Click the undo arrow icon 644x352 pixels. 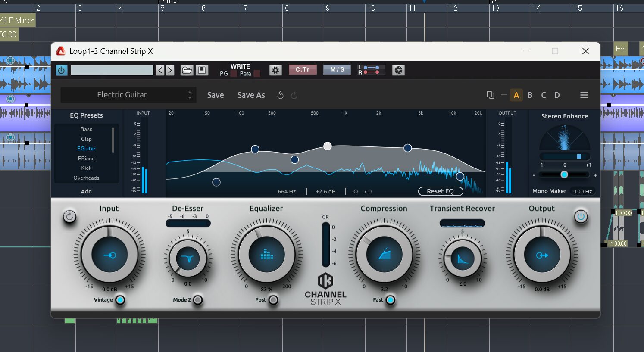coord(280,95)
